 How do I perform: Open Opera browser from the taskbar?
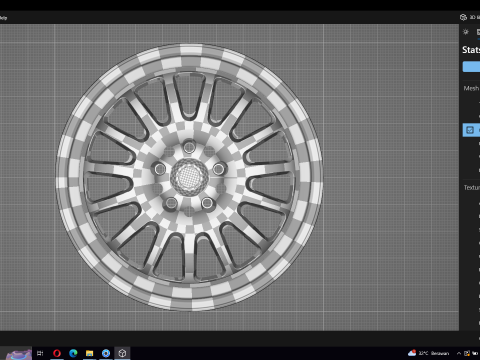(57, 353)
